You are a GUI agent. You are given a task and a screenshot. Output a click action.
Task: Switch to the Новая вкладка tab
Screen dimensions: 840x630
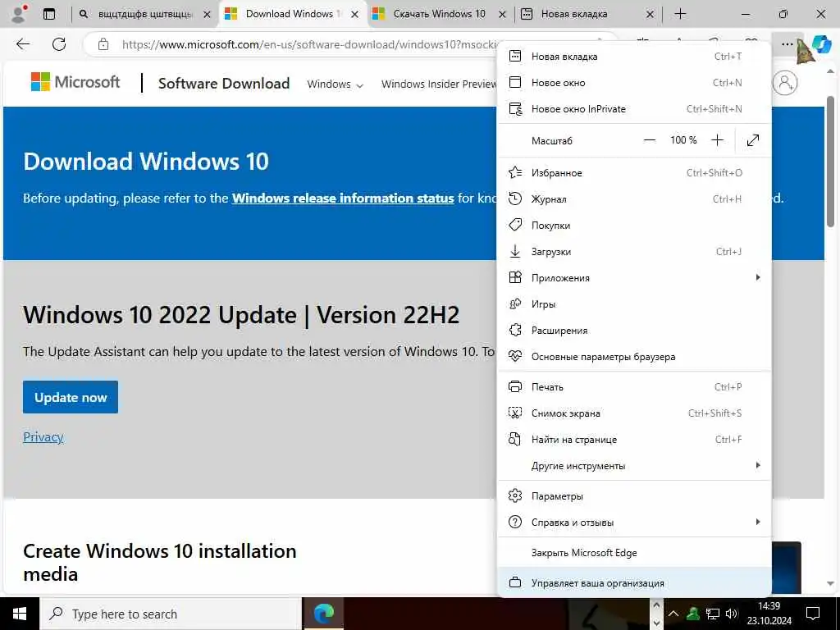(580, 14)
